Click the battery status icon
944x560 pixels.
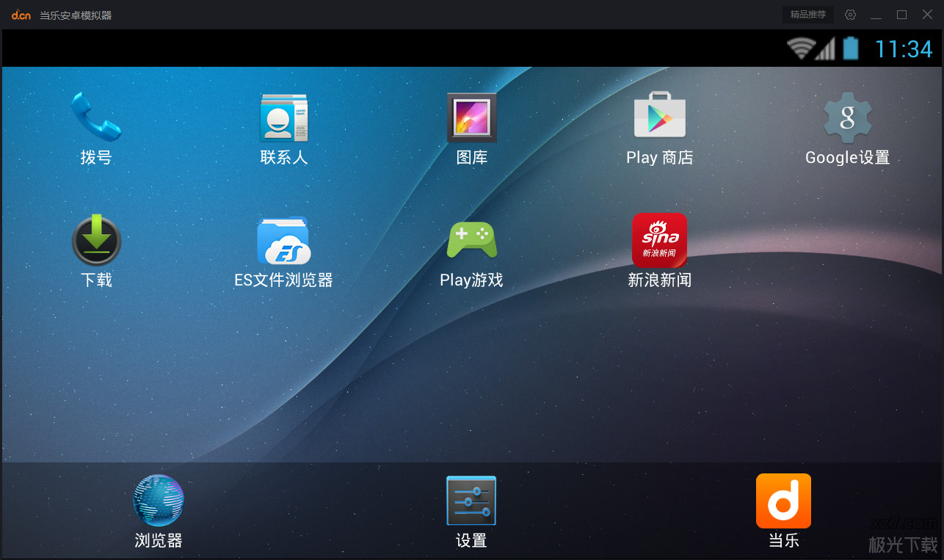(850, 48)
